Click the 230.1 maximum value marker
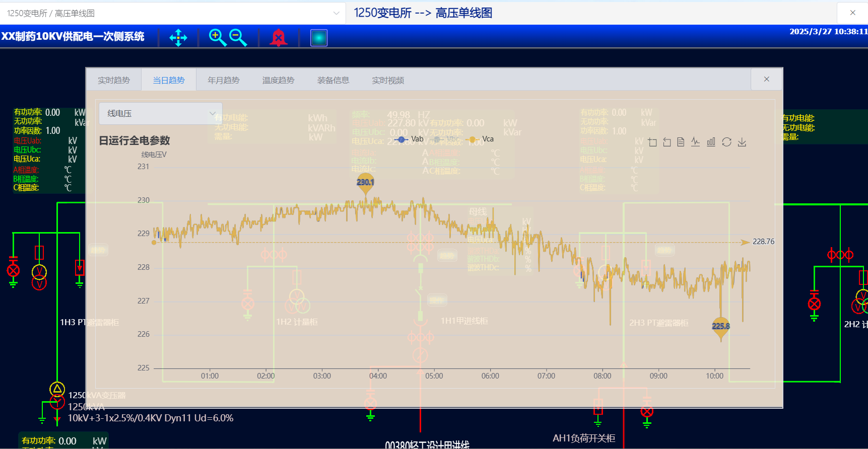Image resolution: width=868 pixels, height=449 pixels. pyautogui.click(x=365, y=182)
